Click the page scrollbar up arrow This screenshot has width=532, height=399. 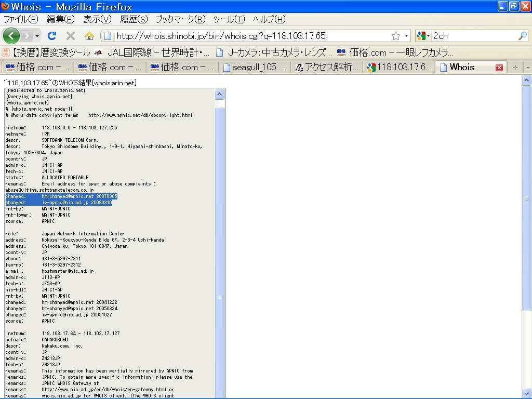coord(527,81)
